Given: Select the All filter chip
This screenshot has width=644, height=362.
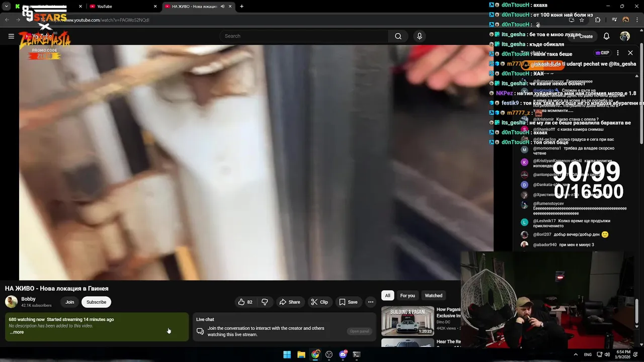Looking at the screenshot, I should (x=387, y=296).
